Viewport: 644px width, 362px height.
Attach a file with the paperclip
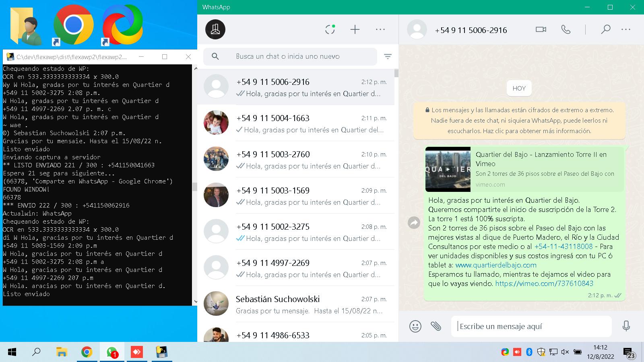point(436,326)
